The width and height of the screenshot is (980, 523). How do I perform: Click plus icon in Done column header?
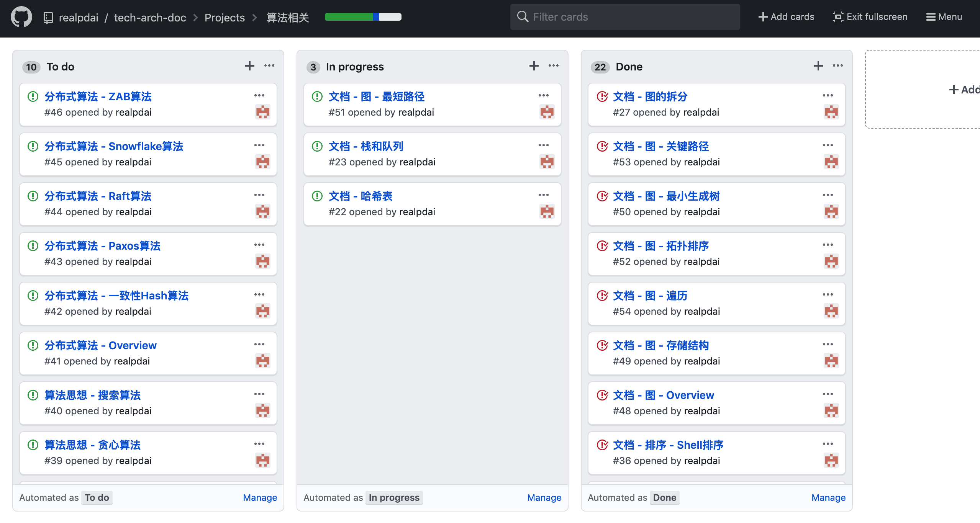pos(818,66)
